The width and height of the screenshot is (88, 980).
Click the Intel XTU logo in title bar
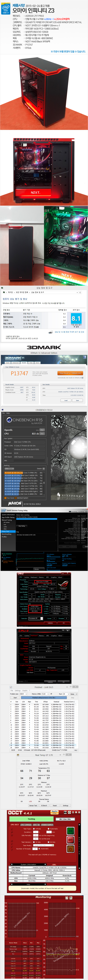(x=3, y=511)
